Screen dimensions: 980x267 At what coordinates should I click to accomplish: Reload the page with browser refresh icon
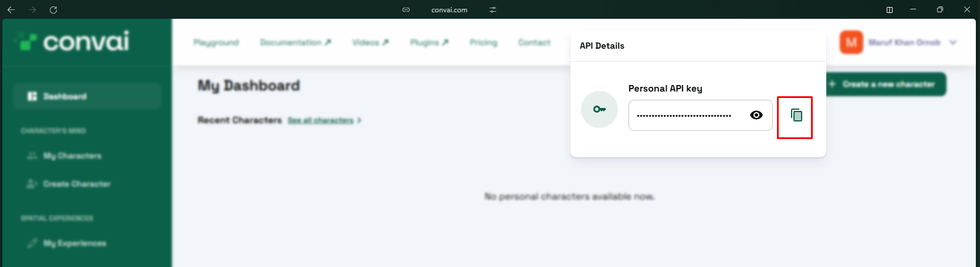pos(53,10)
